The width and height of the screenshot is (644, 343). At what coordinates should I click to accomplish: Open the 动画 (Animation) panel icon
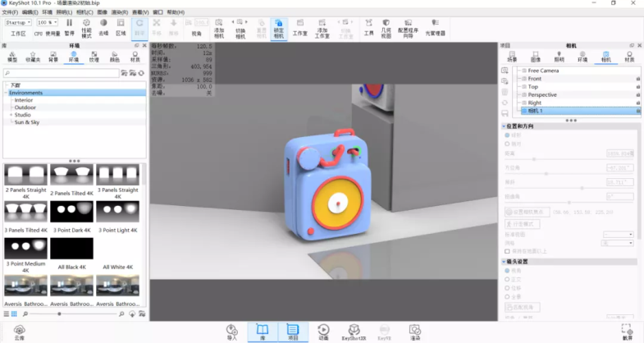pos(322,331)
